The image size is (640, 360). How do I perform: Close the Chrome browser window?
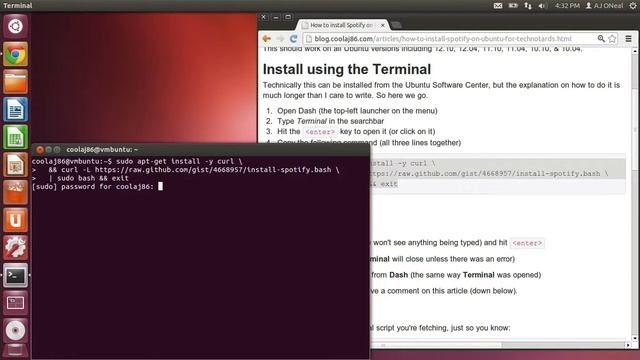264,17
